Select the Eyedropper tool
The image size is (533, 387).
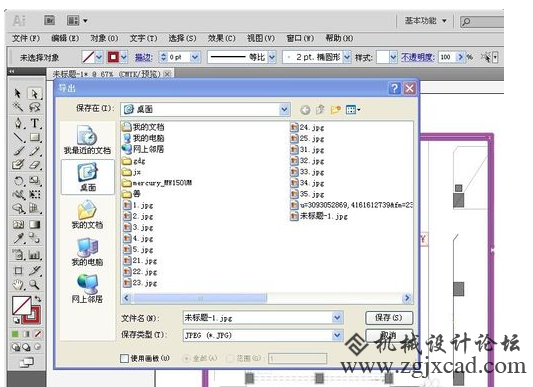coord(18,238)
